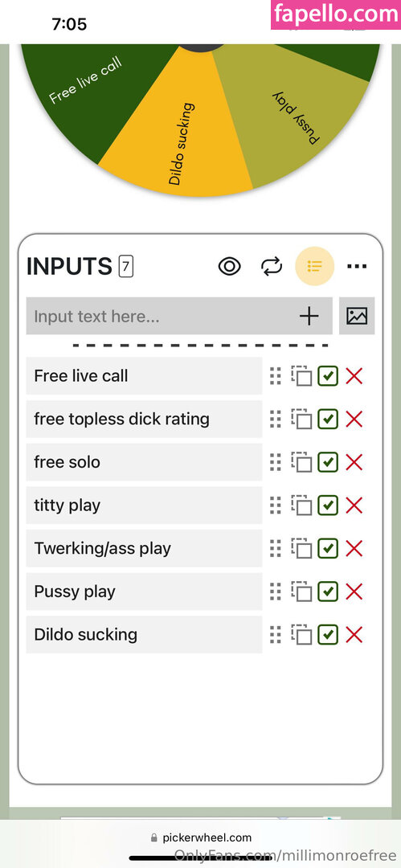401x868 pixels.
Task: Tap the pickerwheel.com address bar
Action: pos(201,837)
